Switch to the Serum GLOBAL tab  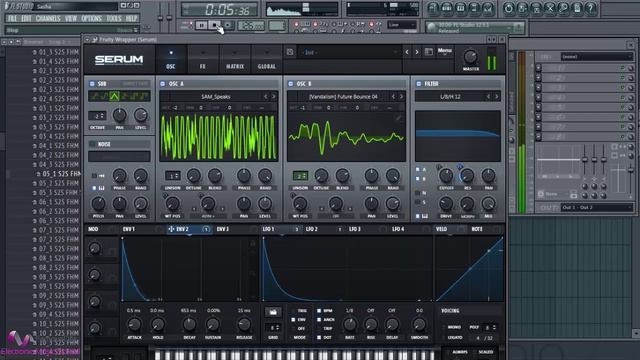tap(267, 60)
